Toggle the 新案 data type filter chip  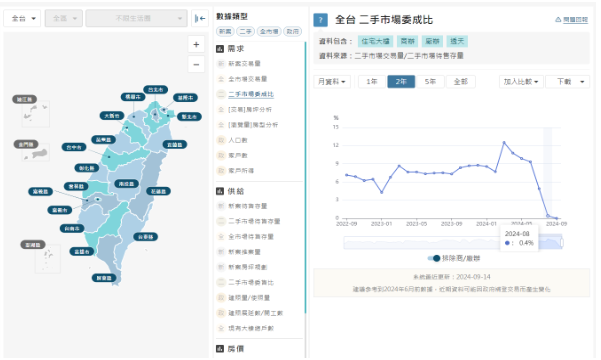(225, 31)
